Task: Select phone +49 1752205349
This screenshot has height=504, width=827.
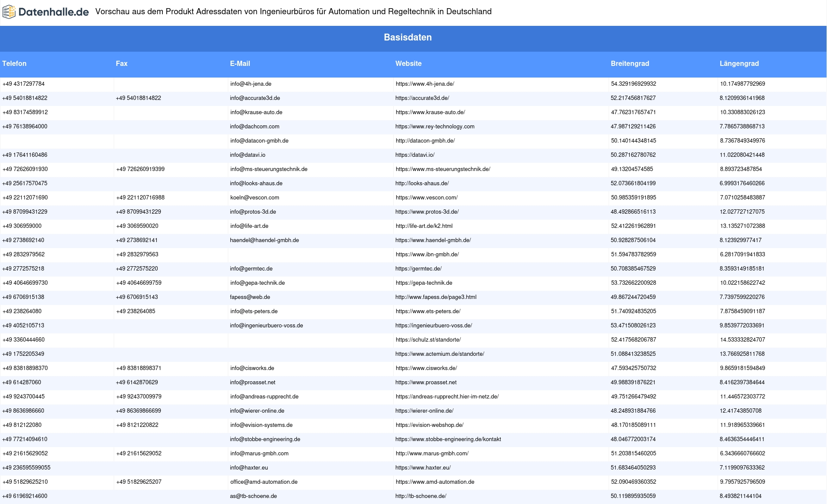Action: click(x=23, y=354)
